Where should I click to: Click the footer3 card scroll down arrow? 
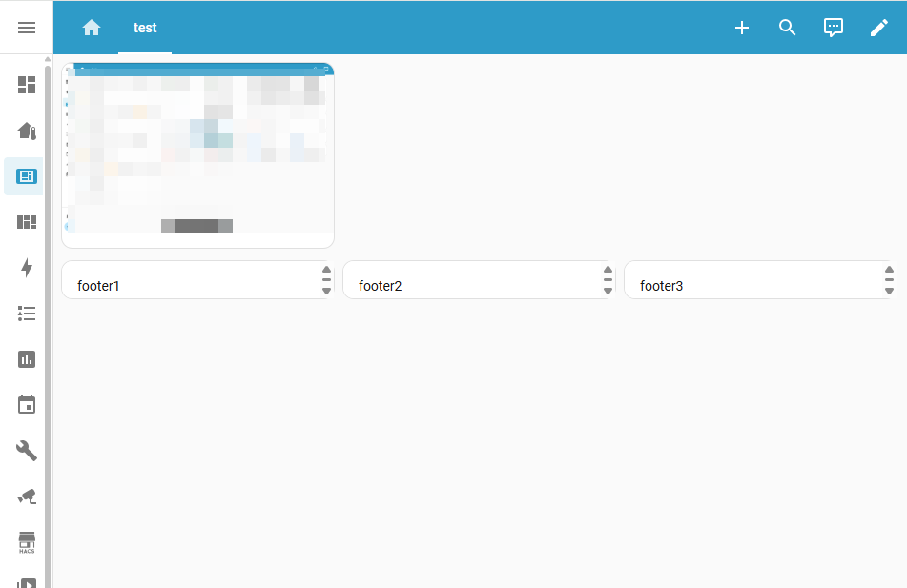tap(889, 291)
